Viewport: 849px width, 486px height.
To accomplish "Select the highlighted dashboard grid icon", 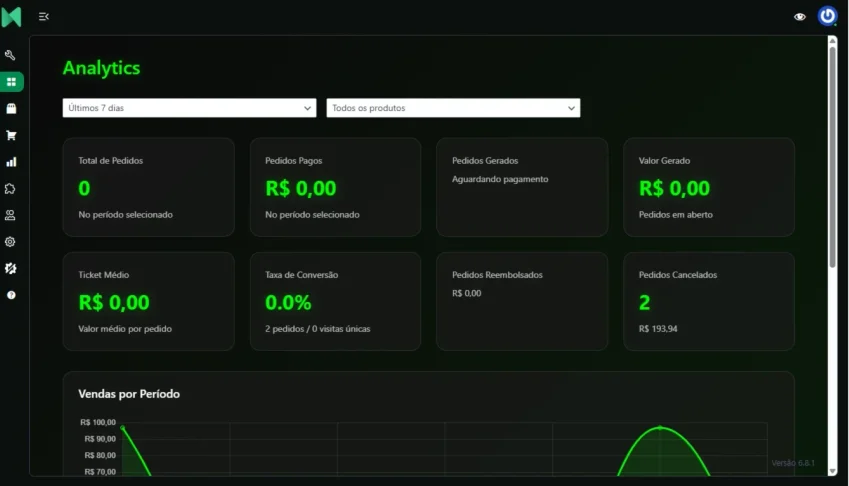I will coord(11,82).
